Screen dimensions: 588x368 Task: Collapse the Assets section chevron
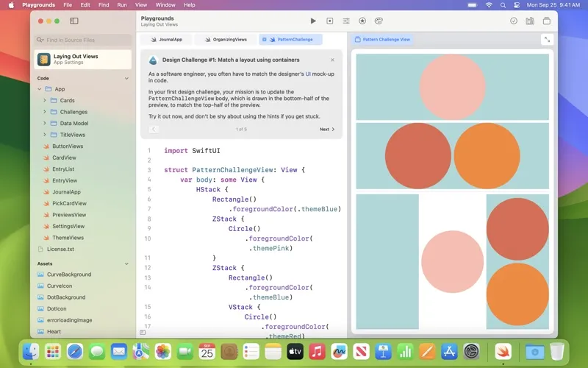[x=126, y=263]
